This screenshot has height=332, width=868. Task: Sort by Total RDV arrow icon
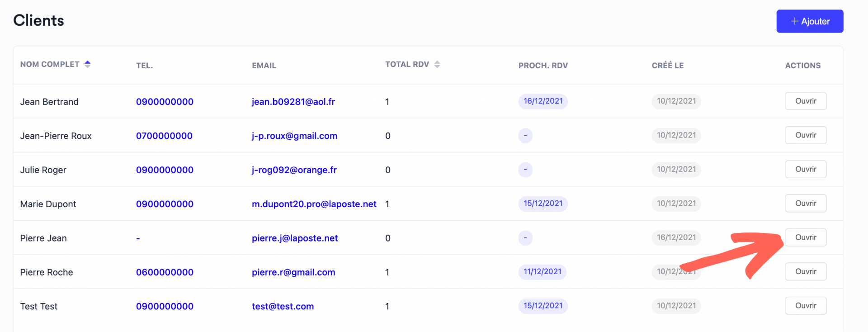437,64
